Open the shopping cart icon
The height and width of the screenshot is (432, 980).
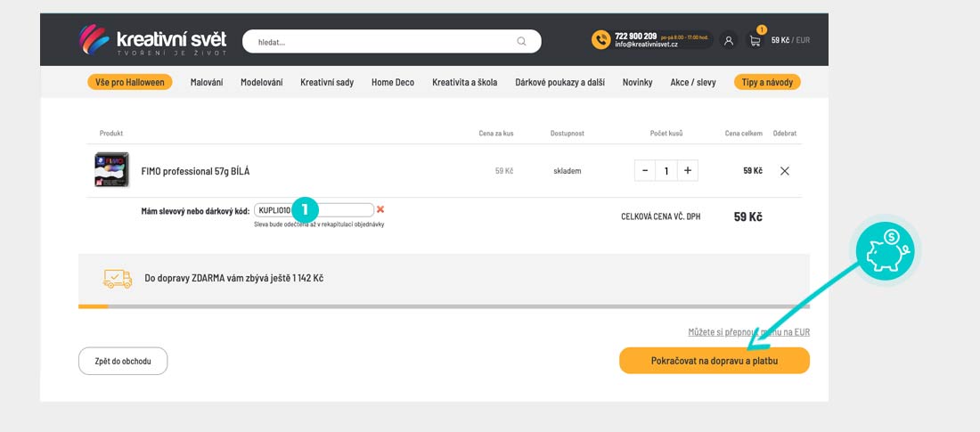(755, 40)
